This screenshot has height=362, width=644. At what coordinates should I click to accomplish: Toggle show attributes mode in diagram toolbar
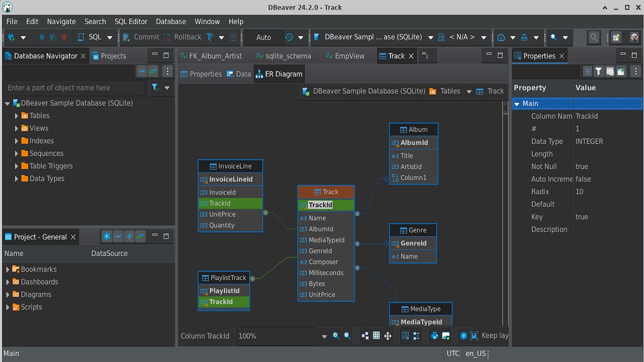(406, 336)
